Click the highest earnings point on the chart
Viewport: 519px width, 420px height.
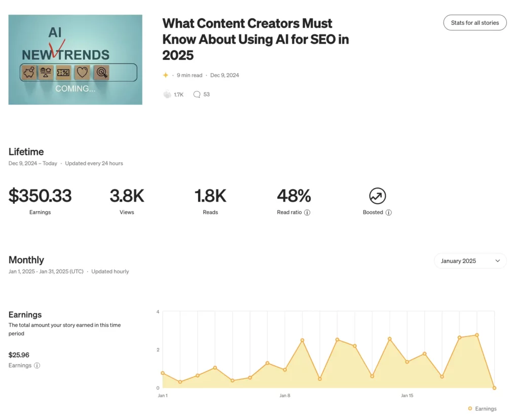click(476, 334)
